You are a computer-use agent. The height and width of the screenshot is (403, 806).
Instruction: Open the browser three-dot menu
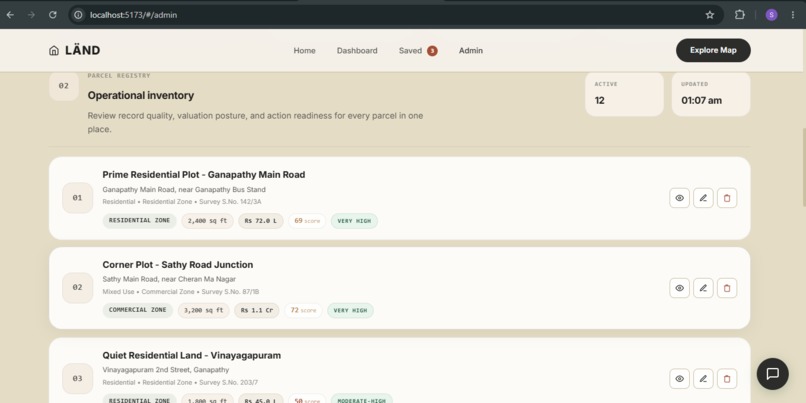click(793, 15)
